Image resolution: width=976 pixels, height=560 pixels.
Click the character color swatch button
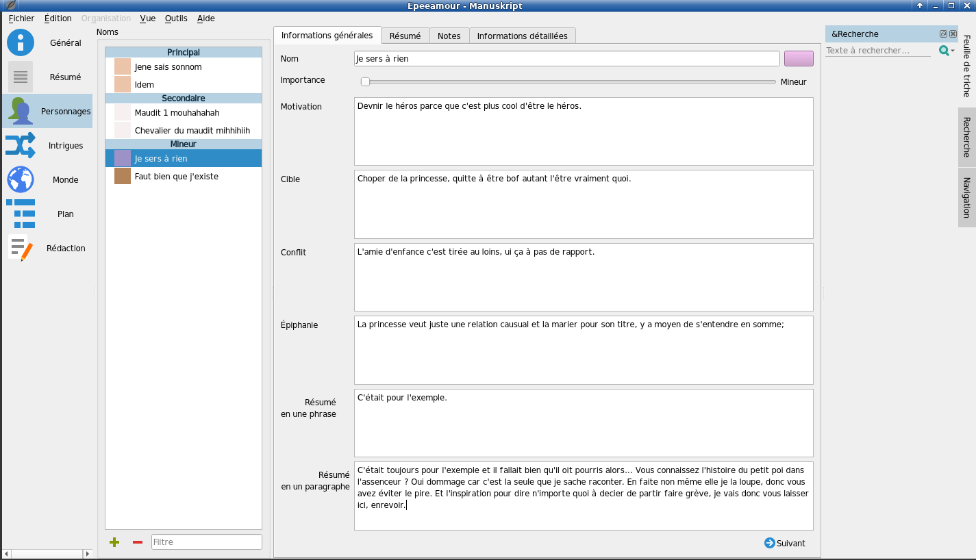click(x=799, y=59)
